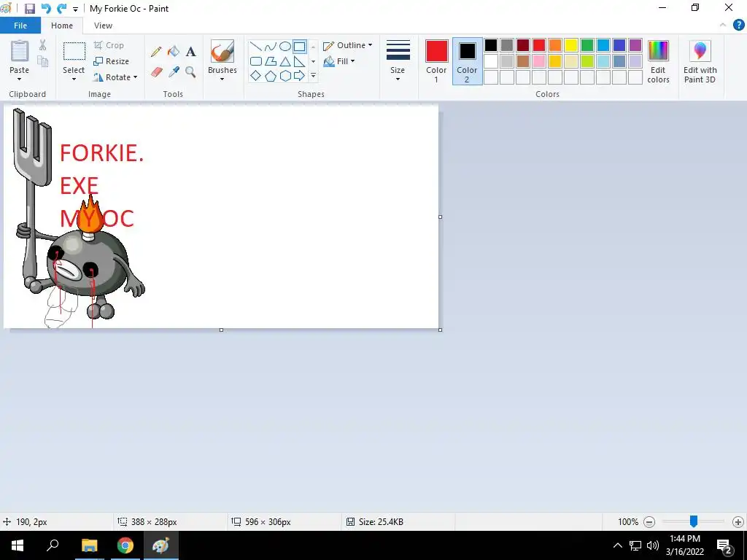747x560 pixels.
Task: Click the Redo arrow icon
Action: pyautogui.click(x=61, y=9)
